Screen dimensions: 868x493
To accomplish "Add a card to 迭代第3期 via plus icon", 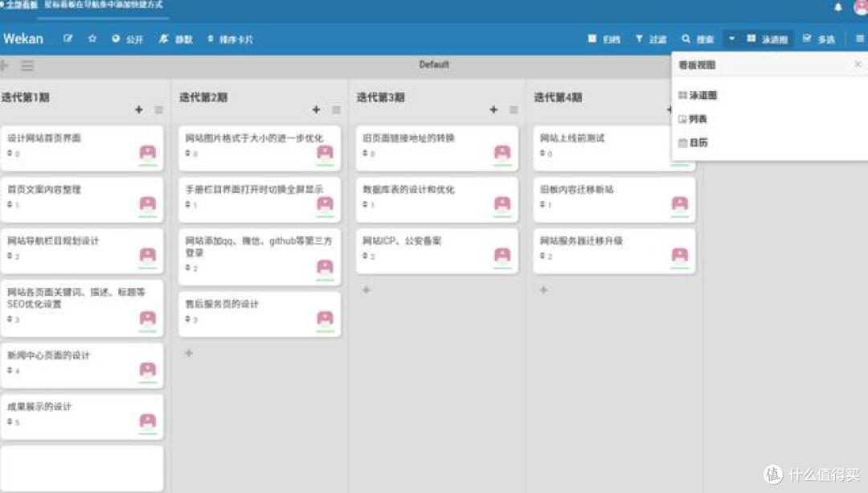I will [493, 109].
